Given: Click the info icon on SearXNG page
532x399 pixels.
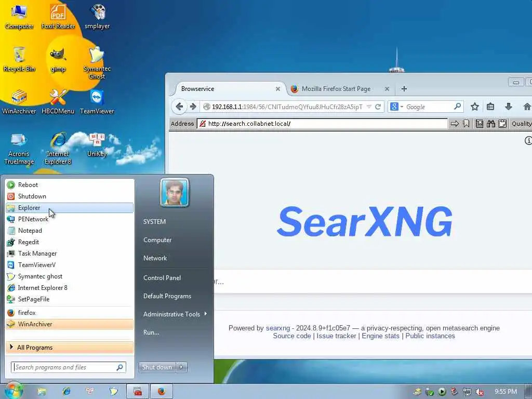Looking at the screenshot, I should click(x=528, y=140).
